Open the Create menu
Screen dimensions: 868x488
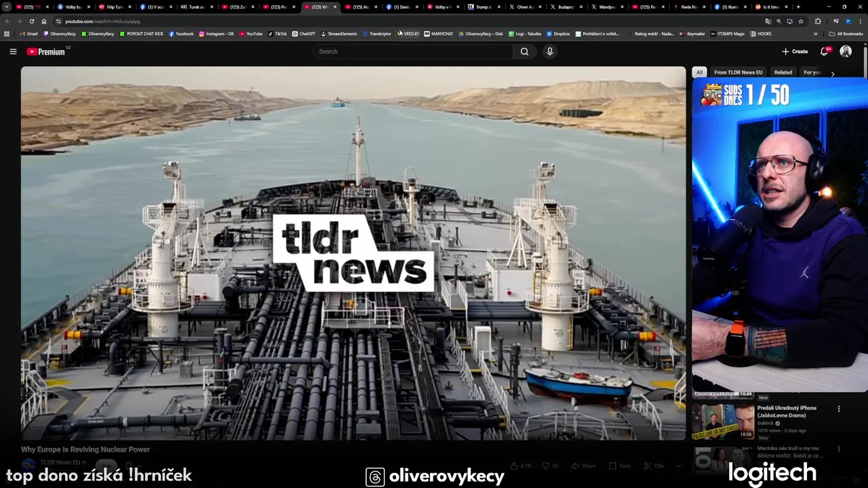(795, 52)
